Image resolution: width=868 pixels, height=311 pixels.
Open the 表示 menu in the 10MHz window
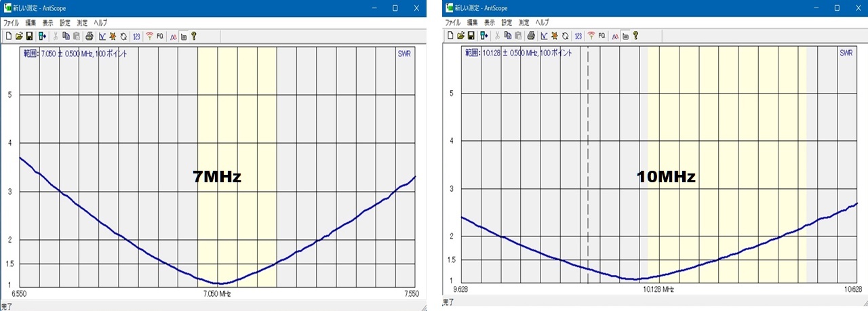[x=490, y=22]
